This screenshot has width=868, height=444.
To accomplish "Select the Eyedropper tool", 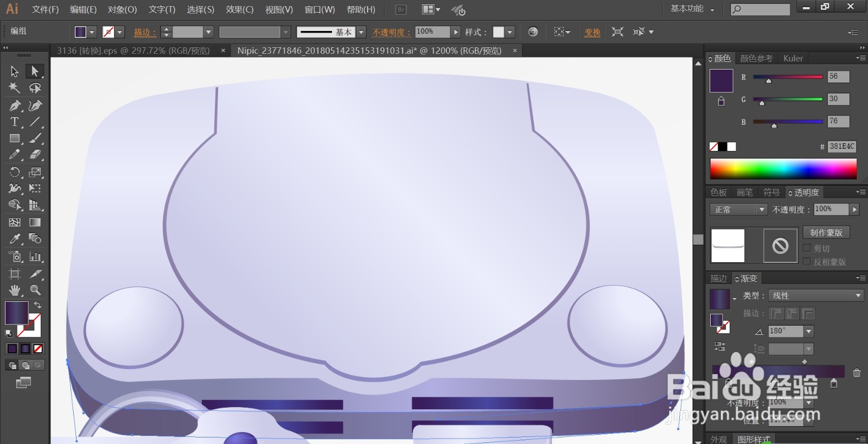I will (15, 239).
